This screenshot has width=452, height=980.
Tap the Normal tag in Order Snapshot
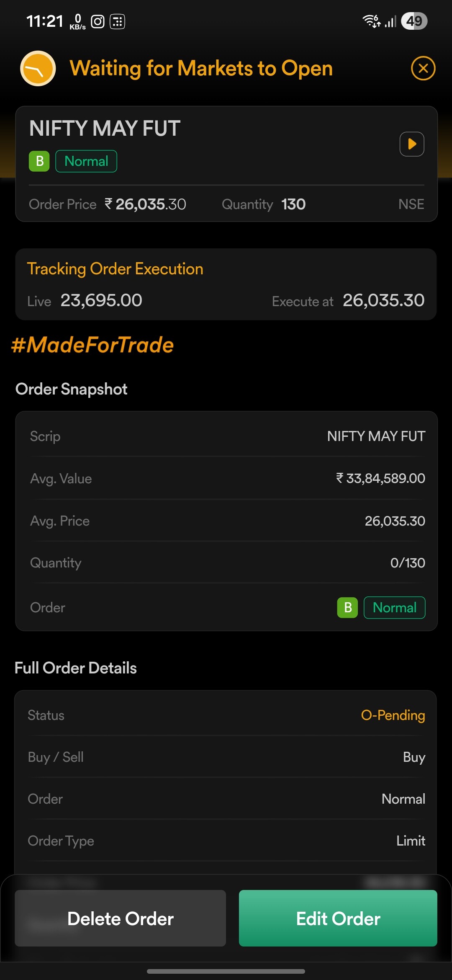pyautogui.click(x=395, y=607)
